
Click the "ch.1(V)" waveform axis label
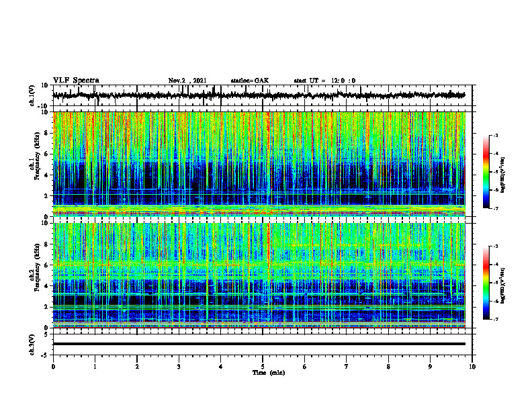point(32,95)
